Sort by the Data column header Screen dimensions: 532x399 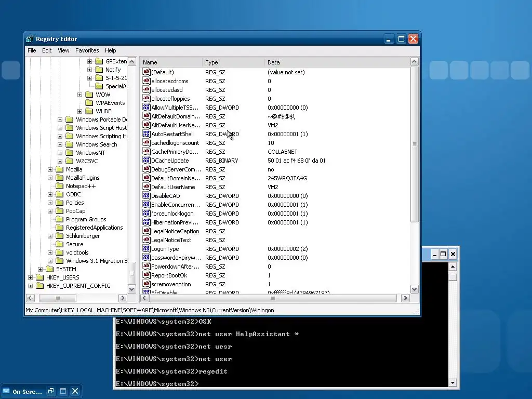(x=337, y=62)
